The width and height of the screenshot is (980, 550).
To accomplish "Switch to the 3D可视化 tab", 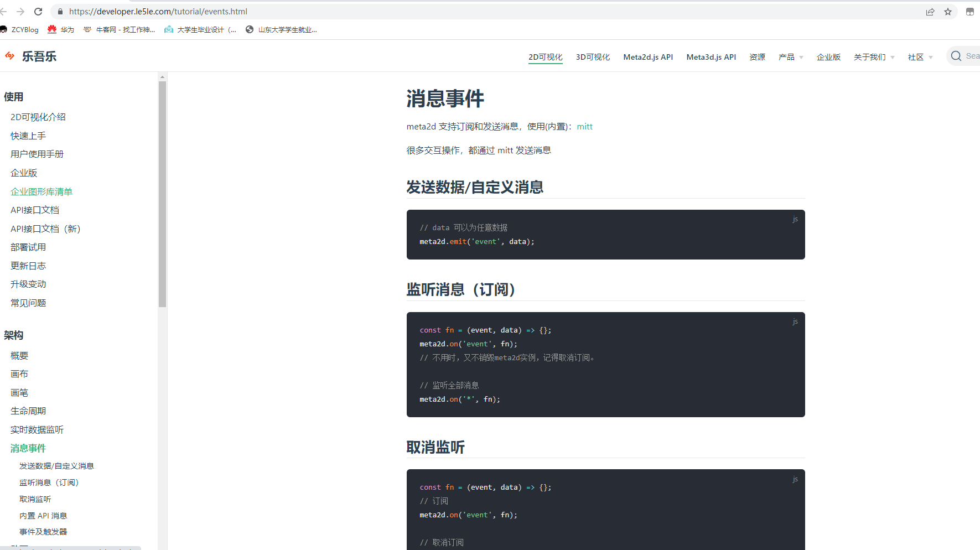I will click(x=593, y=56).
